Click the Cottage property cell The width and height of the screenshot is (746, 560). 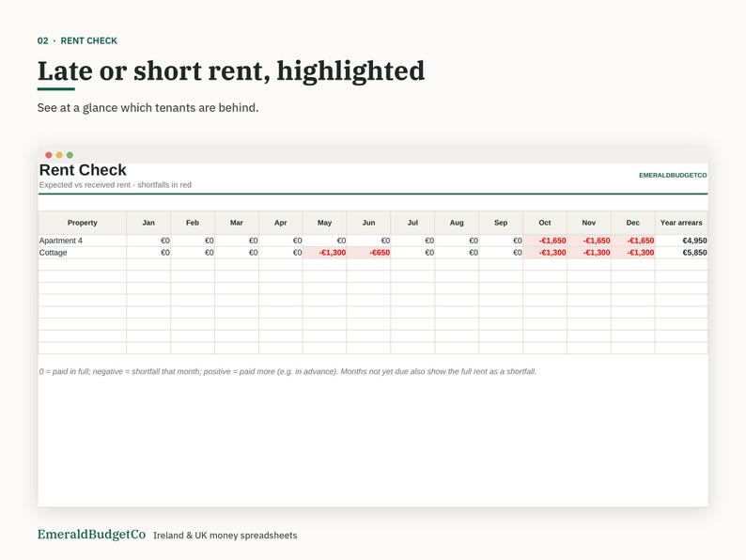pos(83,253)
